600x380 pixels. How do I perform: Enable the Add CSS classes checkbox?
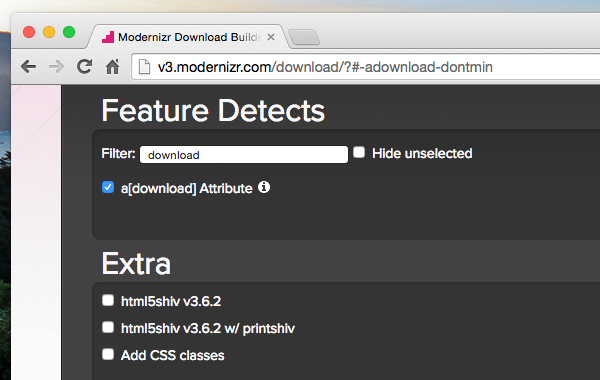tap(108, 354)
